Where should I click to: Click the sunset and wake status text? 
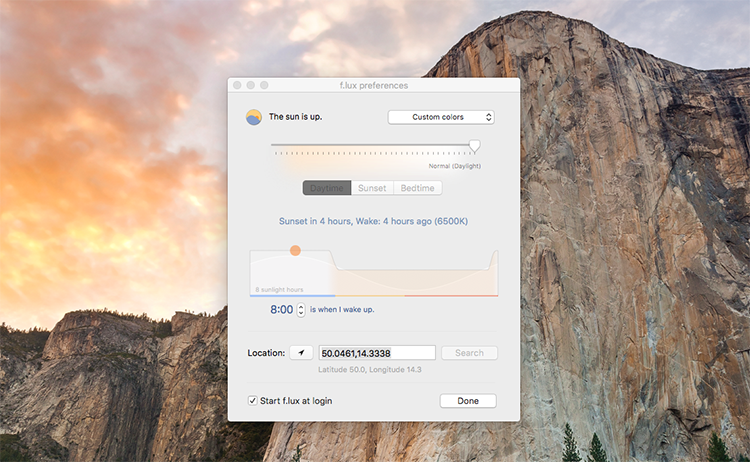click(x=373, y=222)
